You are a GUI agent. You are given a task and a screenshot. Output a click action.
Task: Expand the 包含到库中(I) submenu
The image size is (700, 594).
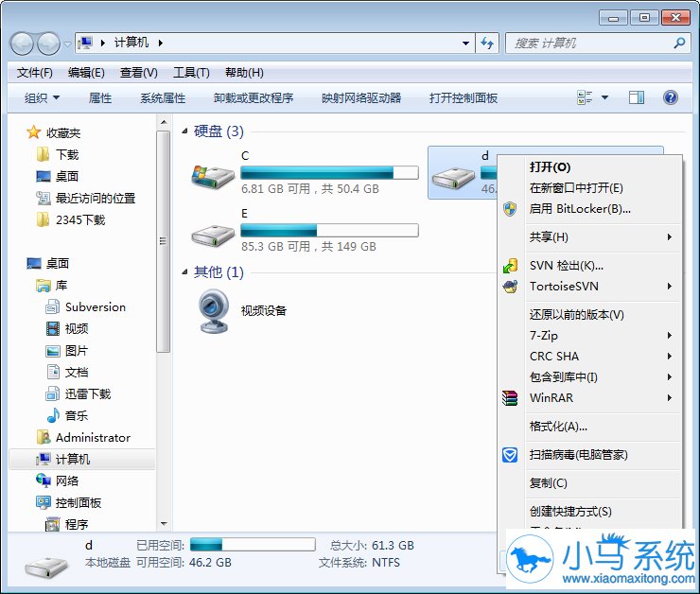click(670, 377)
